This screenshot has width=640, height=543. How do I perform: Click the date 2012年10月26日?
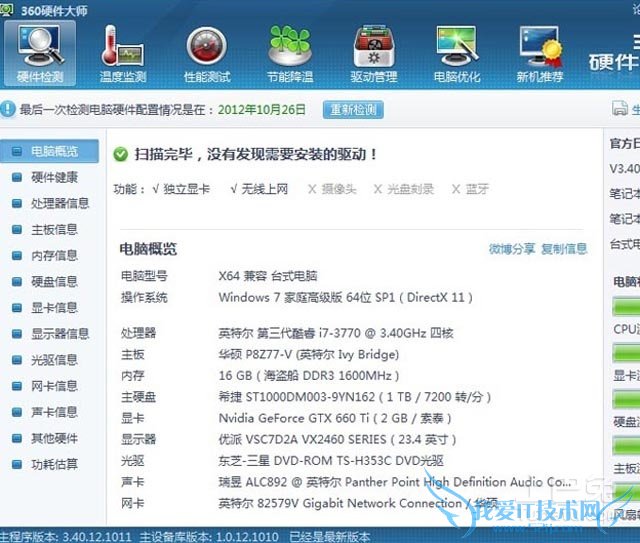click(x=262, y=109)
